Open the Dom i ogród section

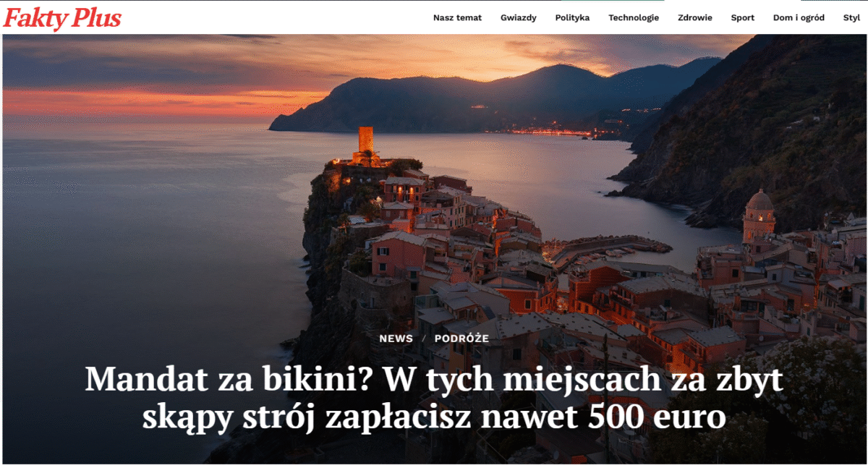click(x=799, y=18)
